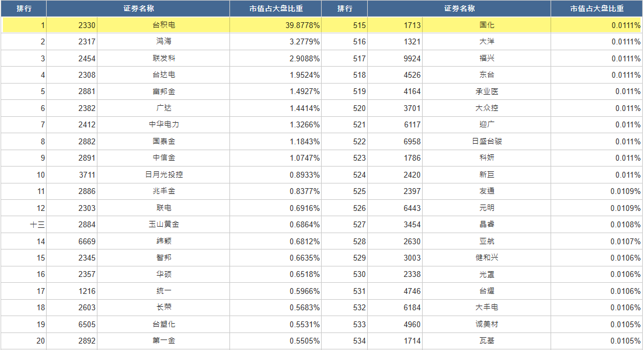The image size is (644, 350).
Task: Select the 统一 name cell
Action: click(163, 291)
